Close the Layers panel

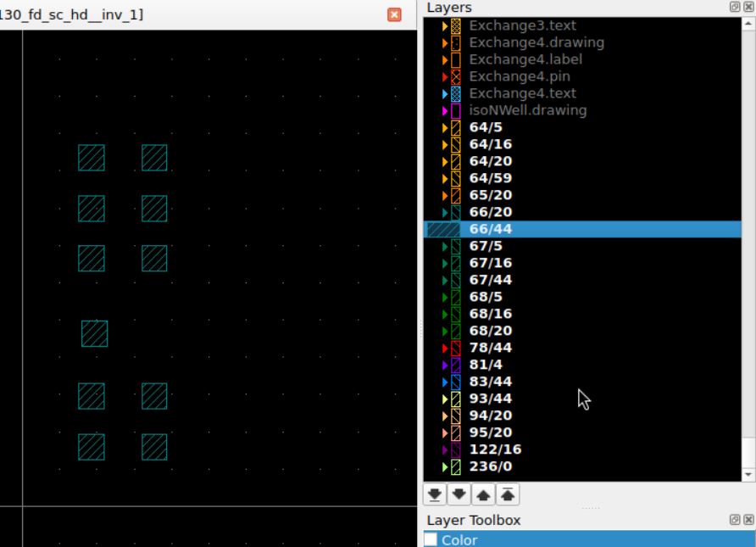748,7
